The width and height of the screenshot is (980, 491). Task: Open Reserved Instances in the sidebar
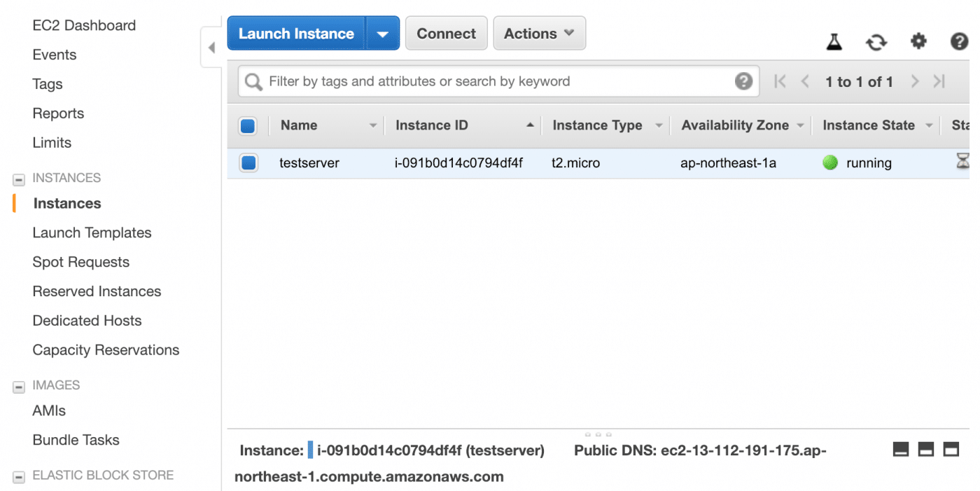click(x=97, y=291)
